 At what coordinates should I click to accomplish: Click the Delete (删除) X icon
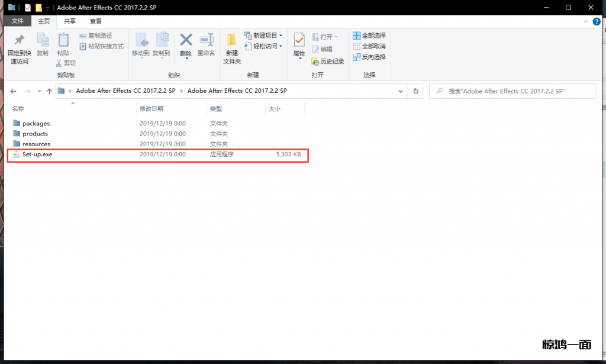pyautogui.click(x=186, y=40)
